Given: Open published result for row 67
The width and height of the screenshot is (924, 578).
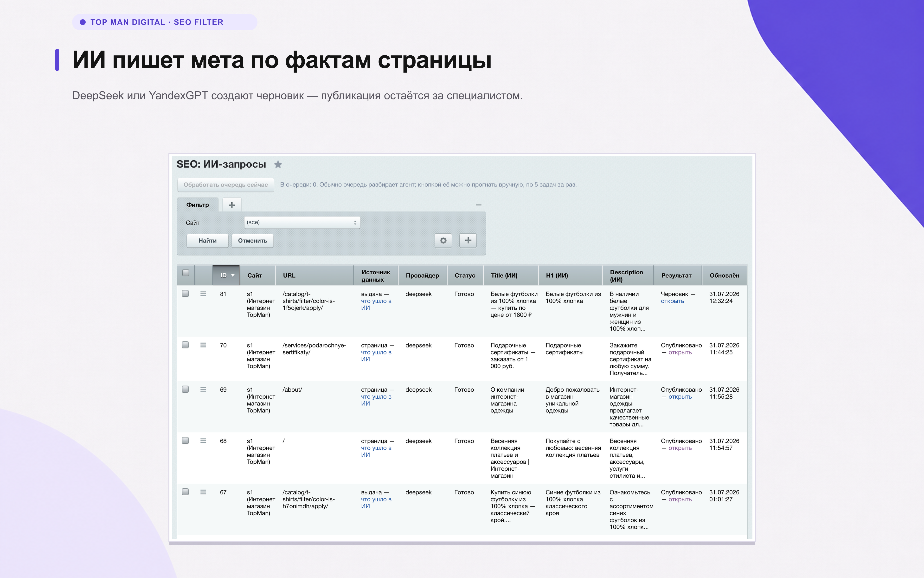Looking at the screenshot, I should pyautogui.click(x=680, y=499).
